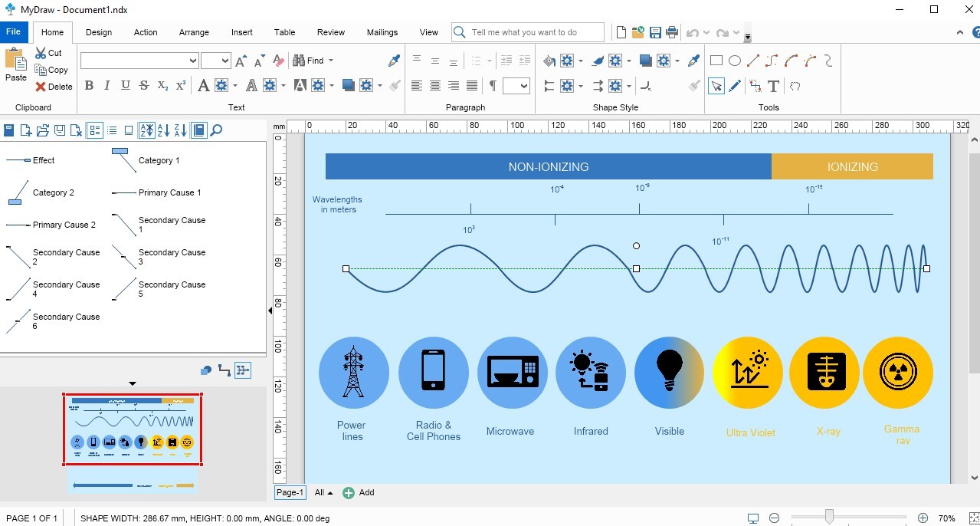Click the Copy button
The width and height of the screenshot is (980, 526).
[52, 70]
